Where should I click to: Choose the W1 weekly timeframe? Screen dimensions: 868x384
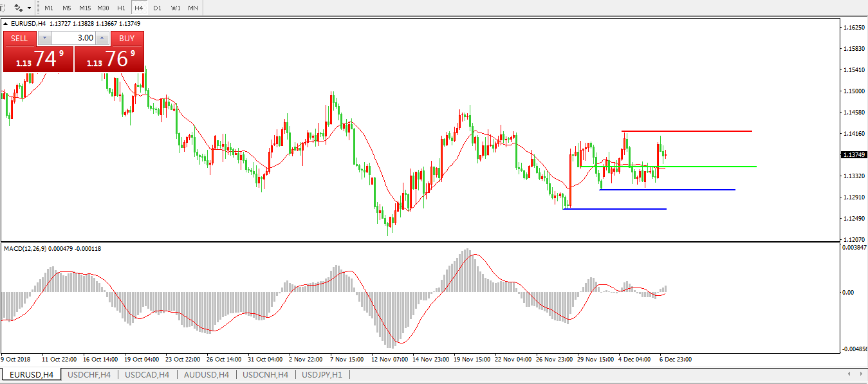click(x=175, y=8)
